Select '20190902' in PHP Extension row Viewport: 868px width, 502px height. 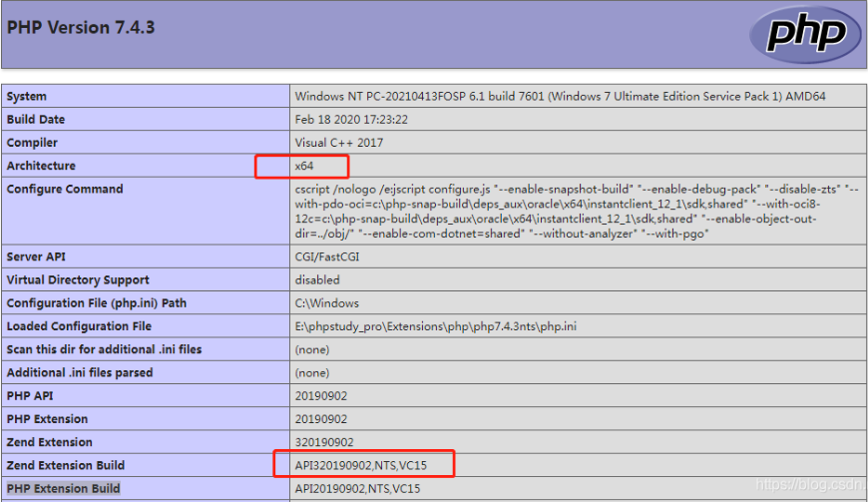tap(321, 419)
